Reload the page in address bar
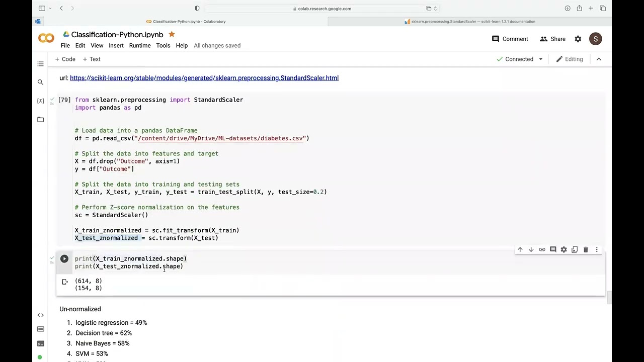The image size is (644, 362). tap(436, 8)
